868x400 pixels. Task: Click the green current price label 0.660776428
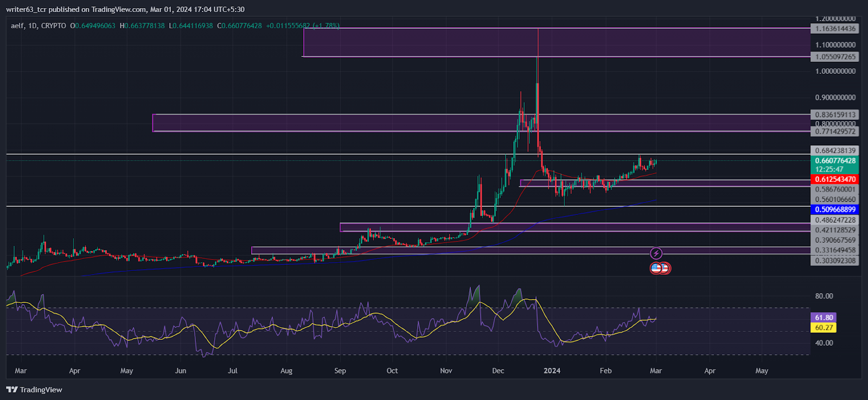pos(835,161)
